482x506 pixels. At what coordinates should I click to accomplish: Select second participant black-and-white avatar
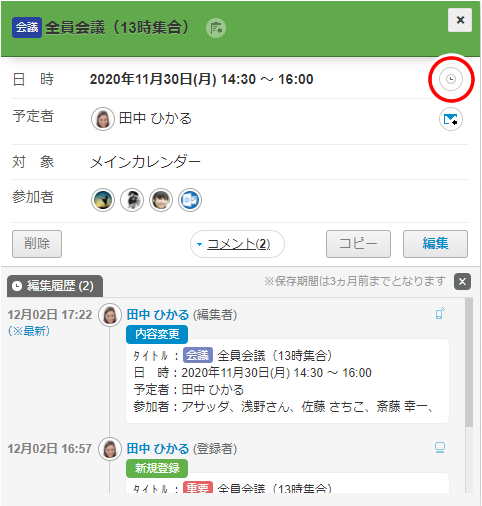coord(132,200)
